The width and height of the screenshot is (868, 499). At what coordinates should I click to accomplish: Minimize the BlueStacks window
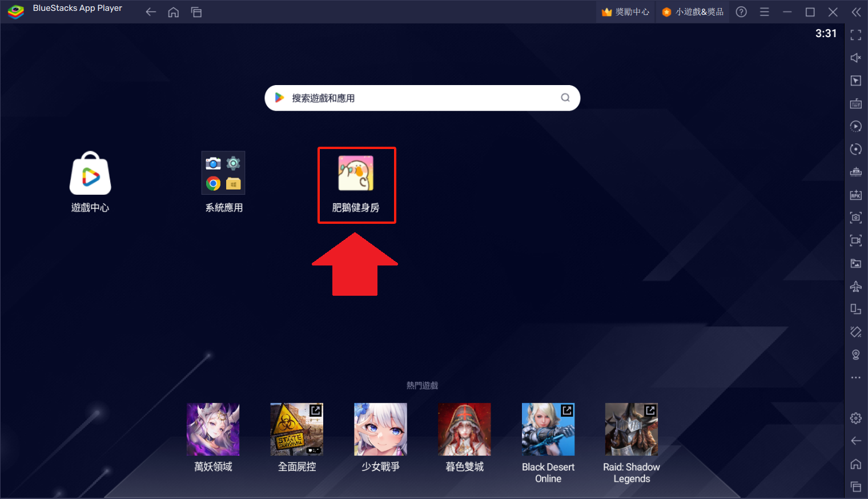(787, 12)
